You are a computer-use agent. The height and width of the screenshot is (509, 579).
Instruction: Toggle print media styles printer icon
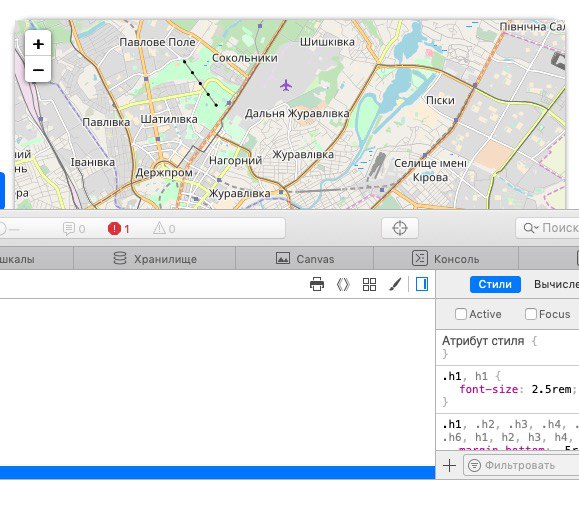pos(317,284)
